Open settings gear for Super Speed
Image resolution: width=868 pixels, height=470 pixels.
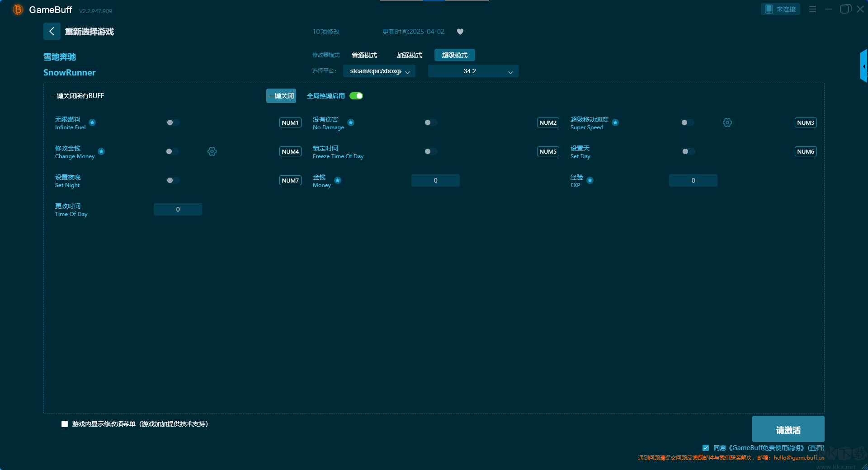click(727, 122)
